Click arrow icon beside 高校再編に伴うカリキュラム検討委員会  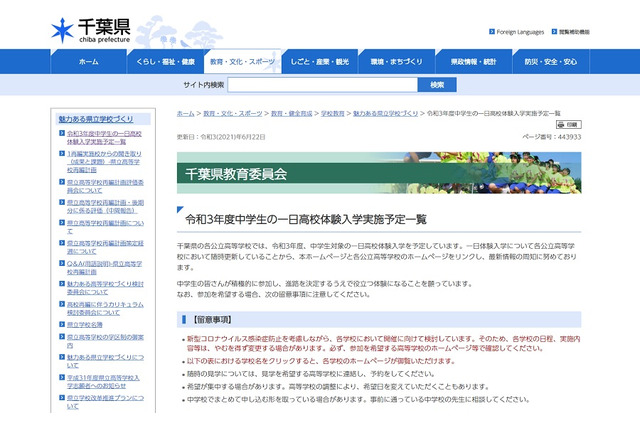tap(62, 304)
